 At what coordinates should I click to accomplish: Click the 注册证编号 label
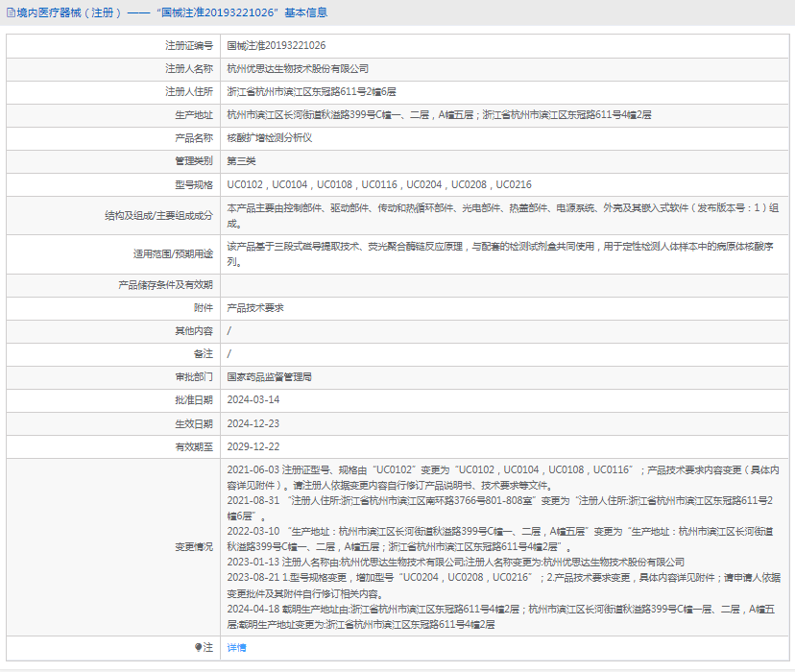point(188,46)
